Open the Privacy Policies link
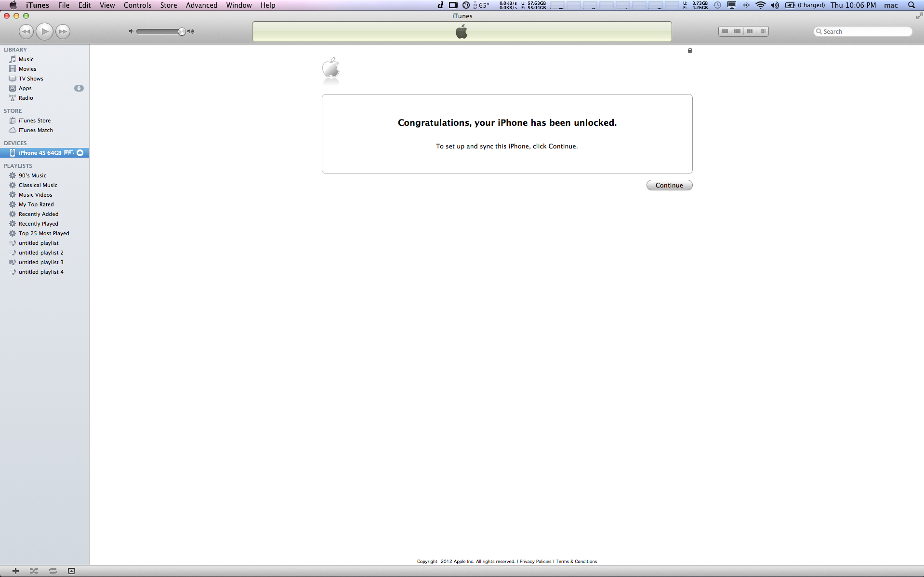This screenshot has width=924, height=577. [535, 561]
